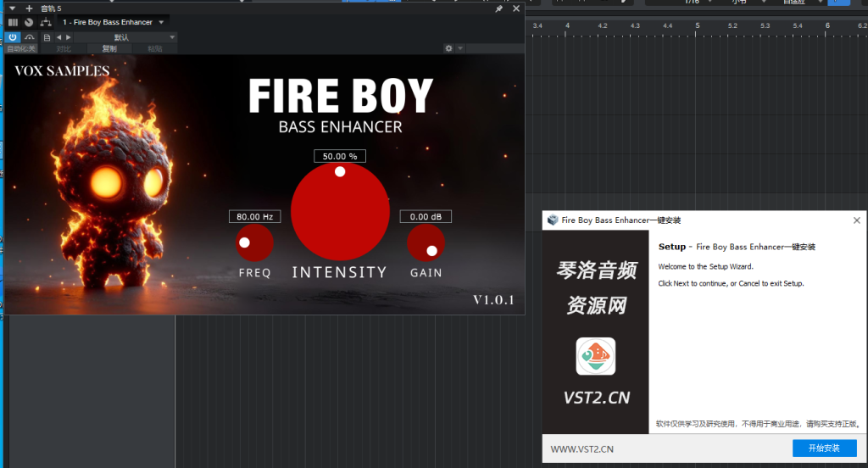Screen dimensions: 868x468
Task: Open the routing tree icon
Action: pos(46,22)
